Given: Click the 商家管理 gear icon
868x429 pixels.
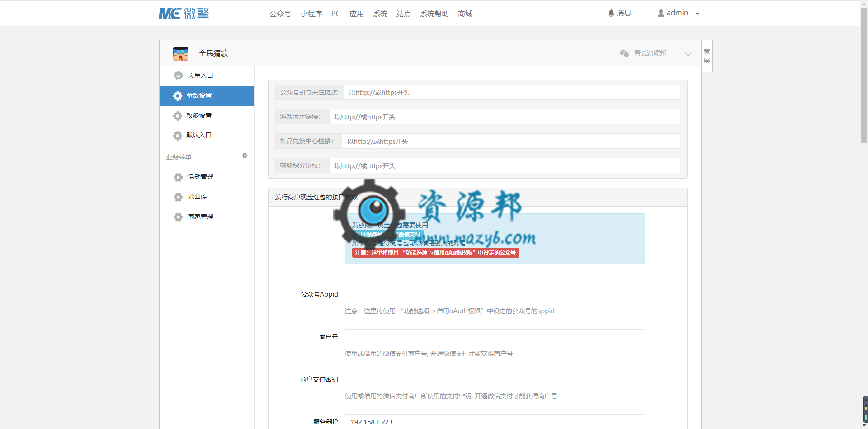Looking at the screenshot, I should coord(178,217).
